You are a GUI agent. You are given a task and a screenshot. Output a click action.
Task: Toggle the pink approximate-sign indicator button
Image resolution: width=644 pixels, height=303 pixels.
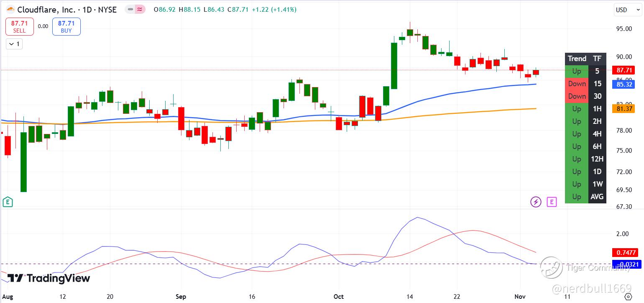141,9
